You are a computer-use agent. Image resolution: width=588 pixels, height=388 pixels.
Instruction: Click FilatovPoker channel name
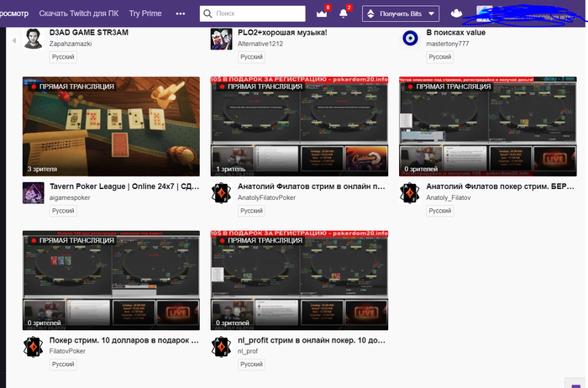tap(67, 351)
